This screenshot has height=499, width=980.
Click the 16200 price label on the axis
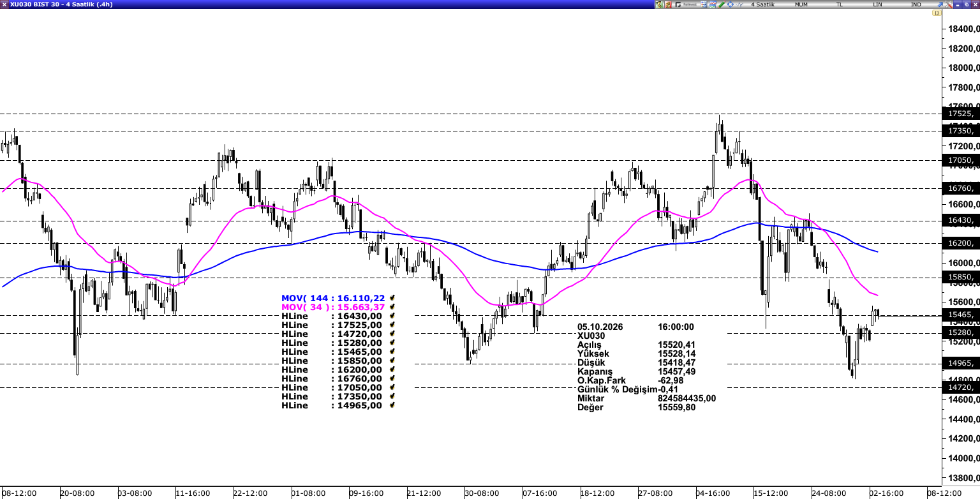[961, 243]
